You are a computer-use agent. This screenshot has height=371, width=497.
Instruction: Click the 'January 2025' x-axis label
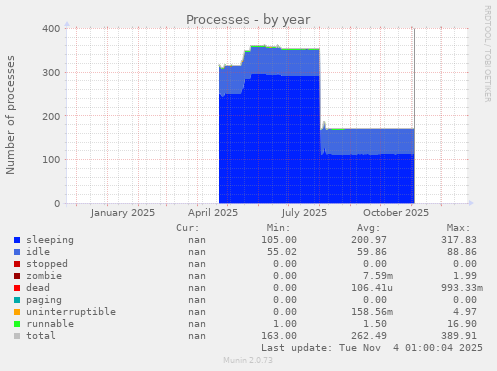[x=123, y=213]
